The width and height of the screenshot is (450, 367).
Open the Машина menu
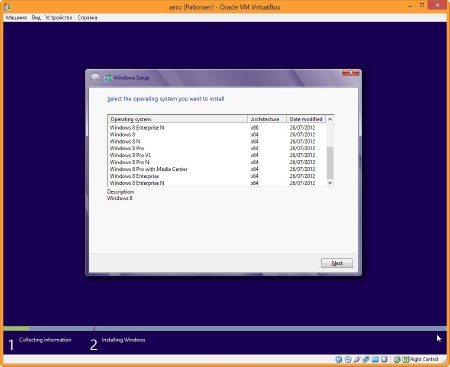16,18
